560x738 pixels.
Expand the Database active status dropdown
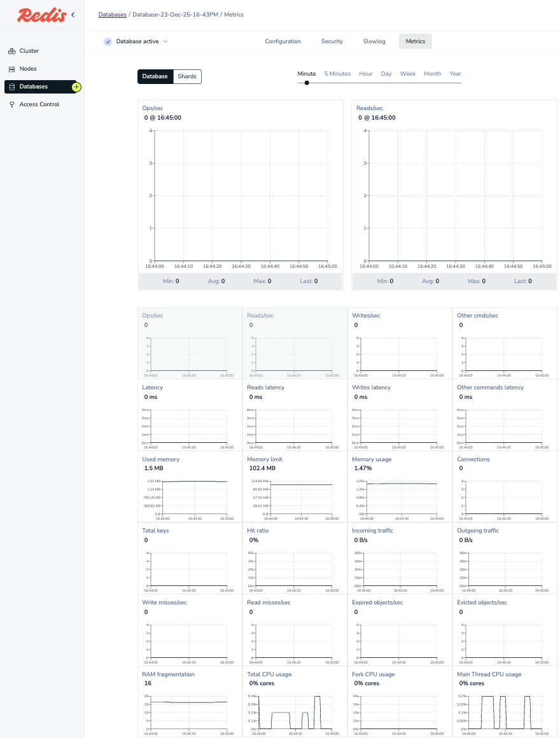tap(165, 41)
